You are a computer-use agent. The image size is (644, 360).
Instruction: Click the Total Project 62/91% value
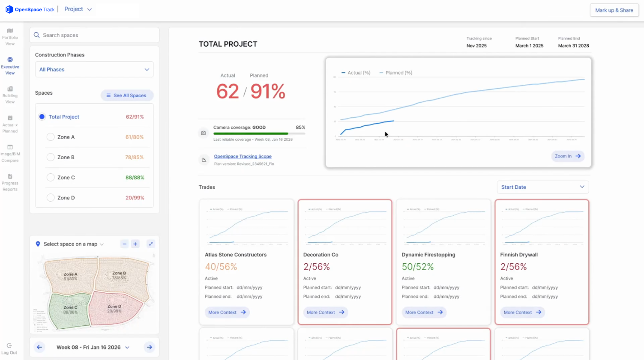click(135, 117)
